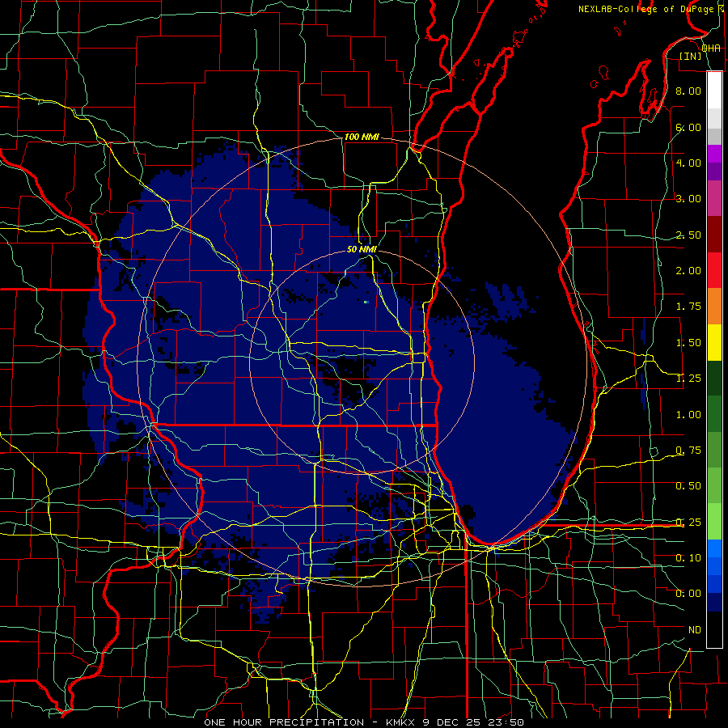Click the 50 NMI range ring label
This screenshot has height=728, width=728.
pos(362,249)
